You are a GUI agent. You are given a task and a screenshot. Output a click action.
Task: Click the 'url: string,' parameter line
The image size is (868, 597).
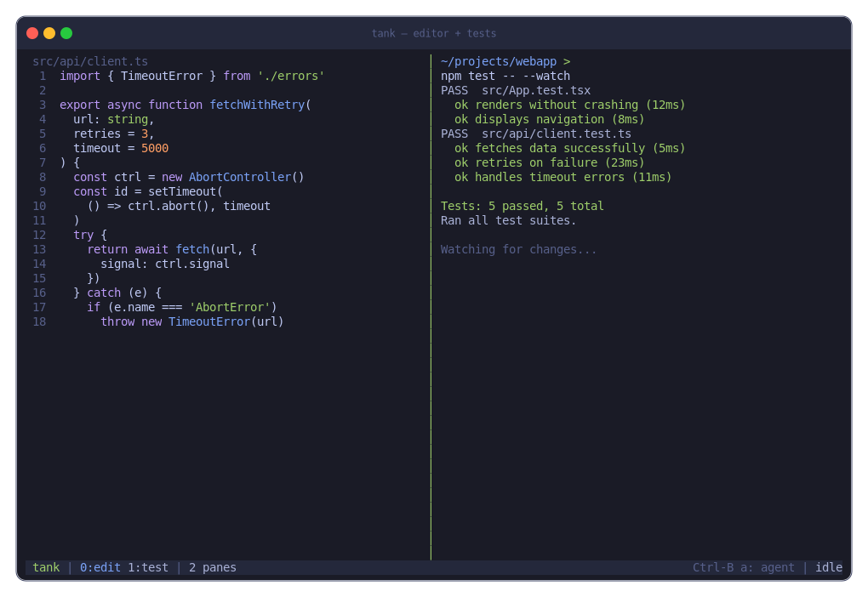coord(113,119)
